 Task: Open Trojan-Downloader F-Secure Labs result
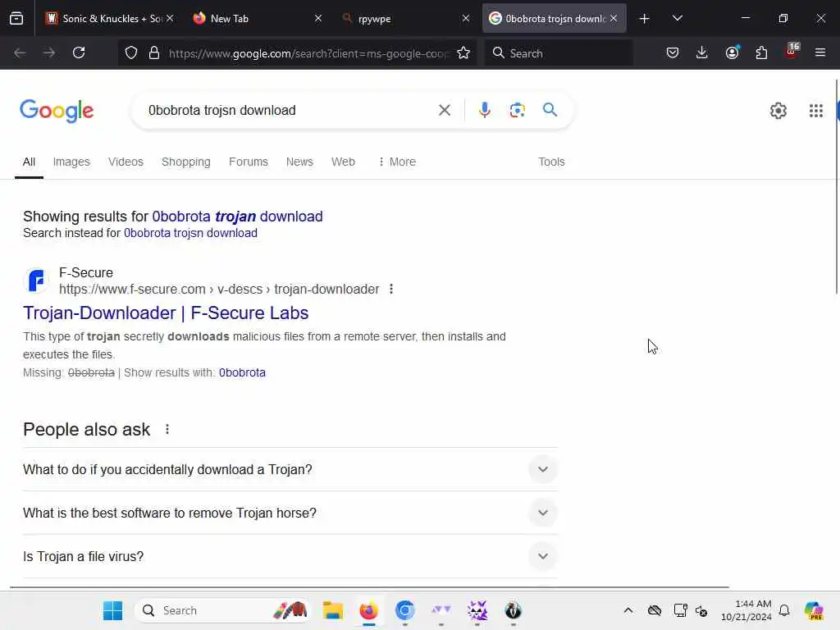166,313
